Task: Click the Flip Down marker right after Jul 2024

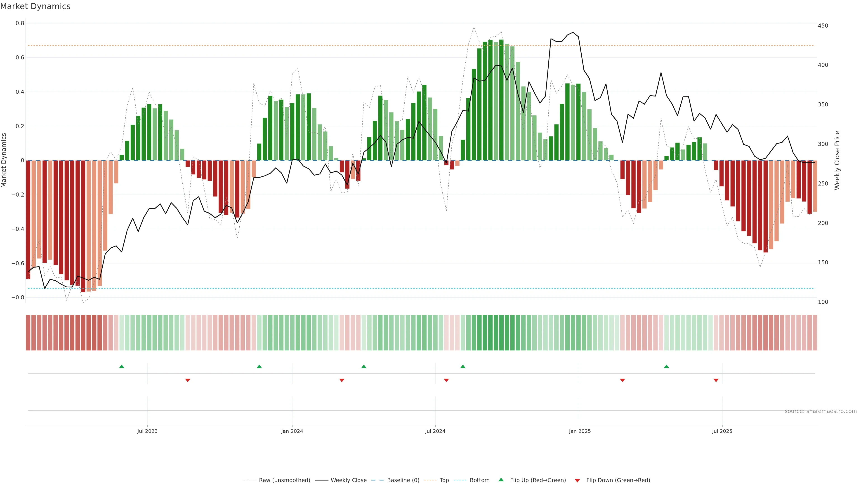Action: [446, 380]
